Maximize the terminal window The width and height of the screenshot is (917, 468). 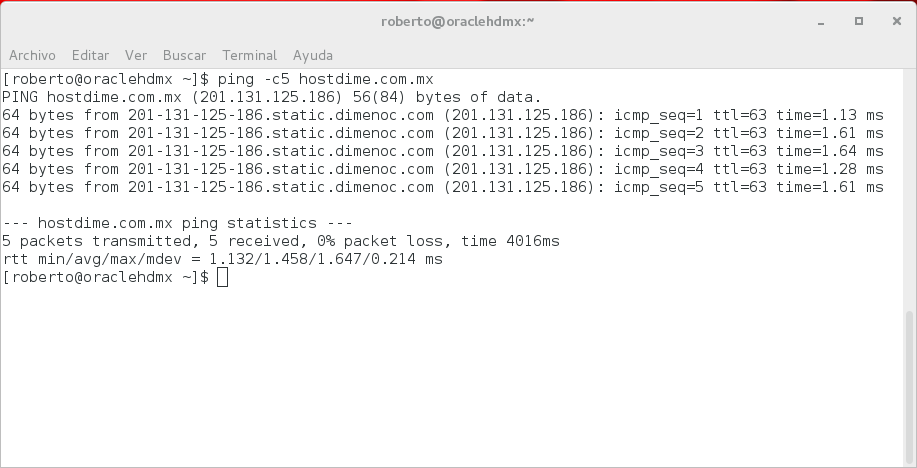tap(858, 21)
